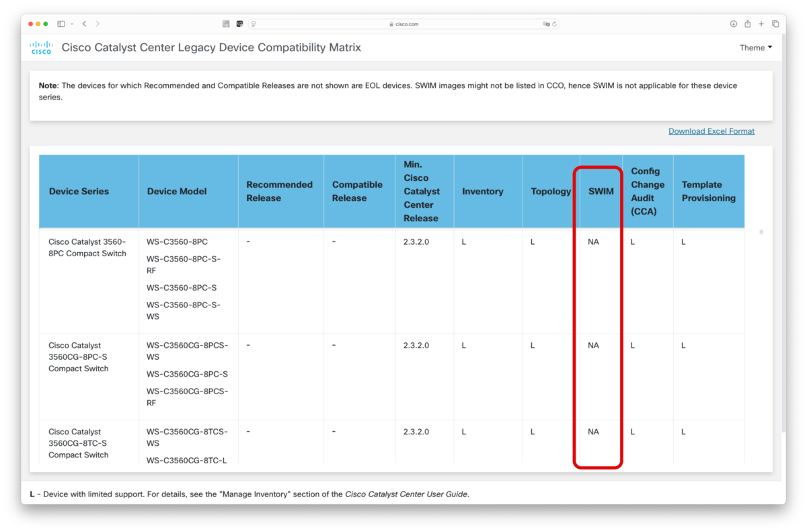
Task: Reload the page with refresh icon
Action: 554,24
